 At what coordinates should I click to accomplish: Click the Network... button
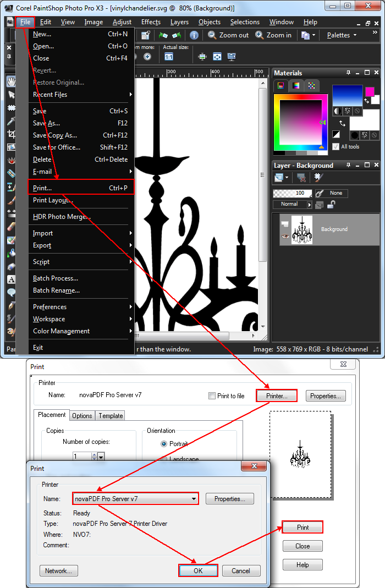click(59, 571)
